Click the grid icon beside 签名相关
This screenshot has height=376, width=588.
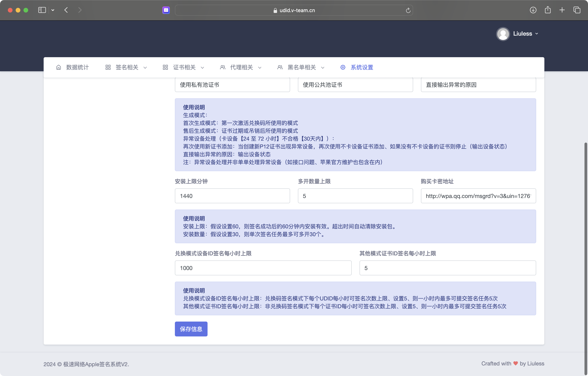[108, 67]
